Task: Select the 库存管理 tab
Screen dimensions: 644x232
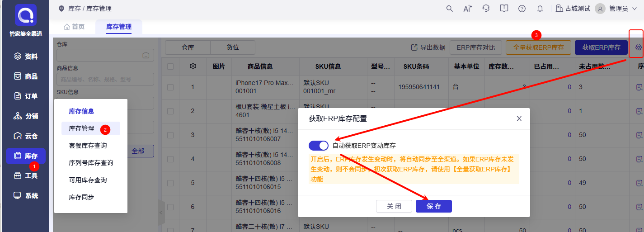Action: [x=119, y=27]
